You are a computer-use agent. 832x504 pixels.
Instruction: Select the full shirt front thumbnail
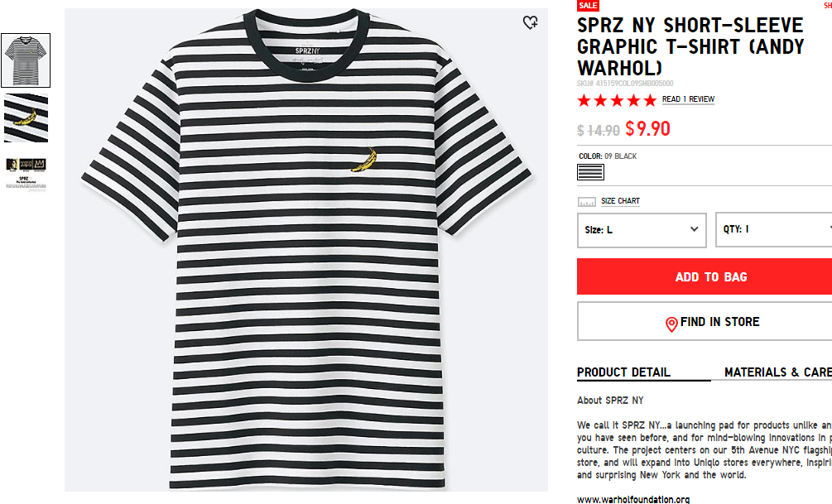[26, 60]
